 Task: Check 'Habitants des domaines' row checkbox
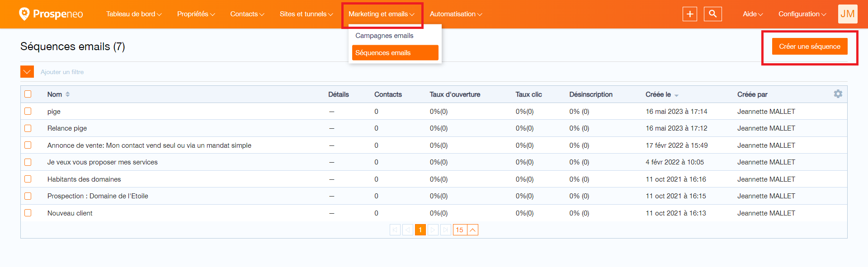pyautogui.click(x=28, y=179)
